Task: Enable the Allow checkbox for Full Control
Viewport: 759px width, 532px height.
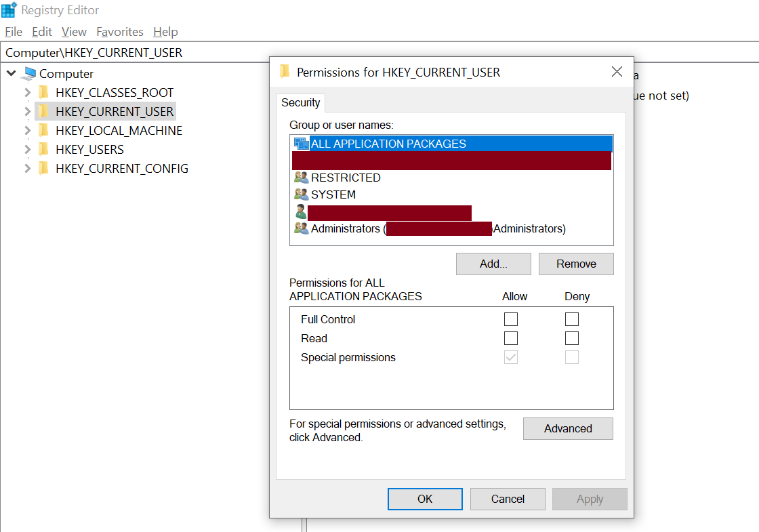Action: click(510, 319)
